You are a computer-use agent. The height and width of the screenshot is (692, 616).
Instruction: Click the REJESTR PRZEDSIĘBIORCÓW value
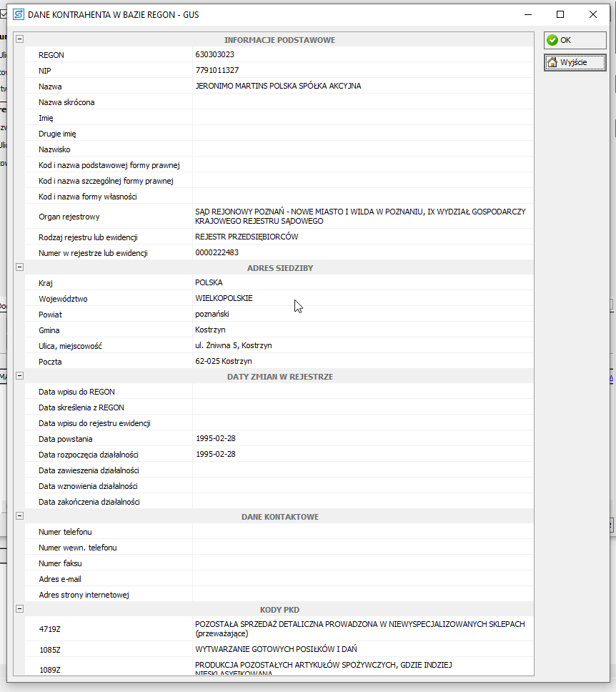click(247, 237)
